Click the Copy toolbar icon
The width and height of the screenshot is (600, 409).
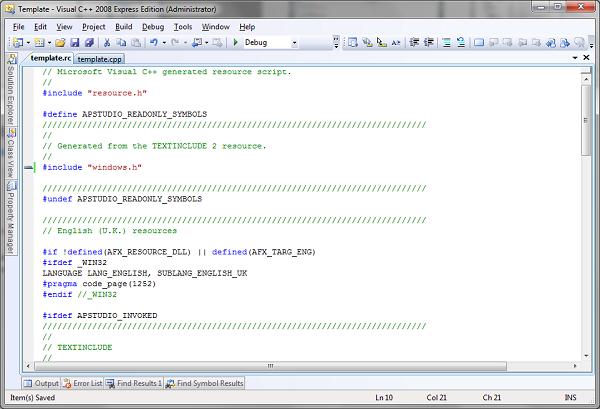pos(121,42)
